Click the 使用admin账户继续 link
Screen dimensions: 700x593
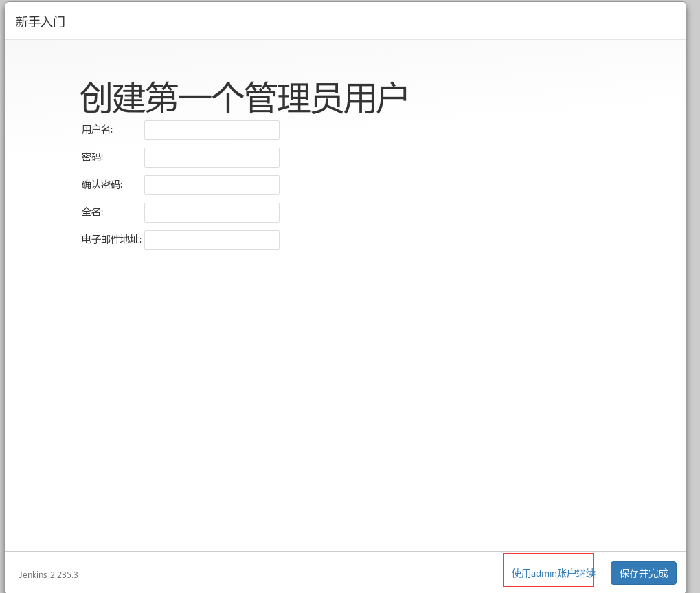point(553,573)
